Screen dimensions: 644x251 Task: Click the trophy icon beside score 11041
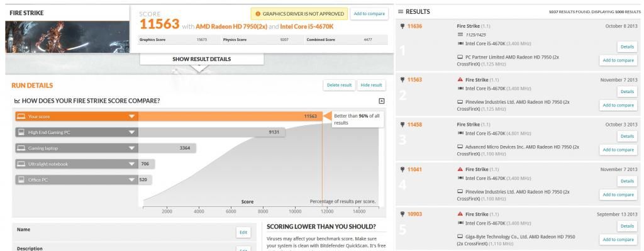(x=402, y=169)
